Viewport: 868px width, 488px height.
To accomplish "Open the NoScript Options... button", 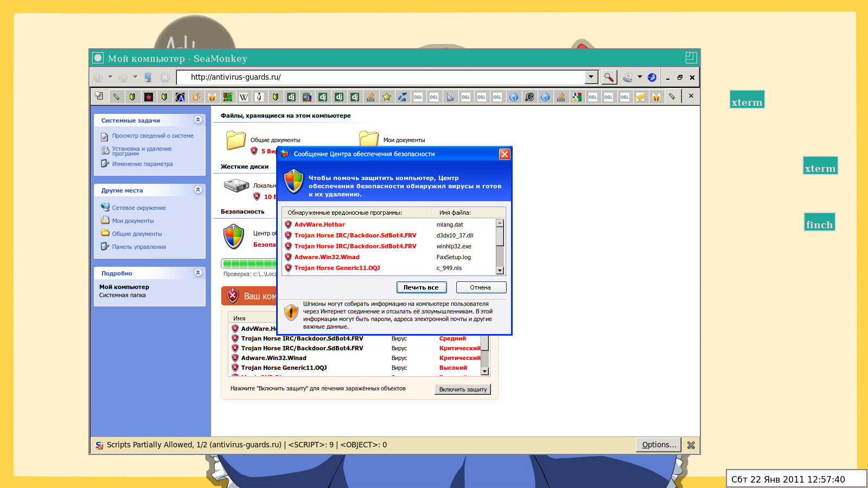I will point(659,445).
